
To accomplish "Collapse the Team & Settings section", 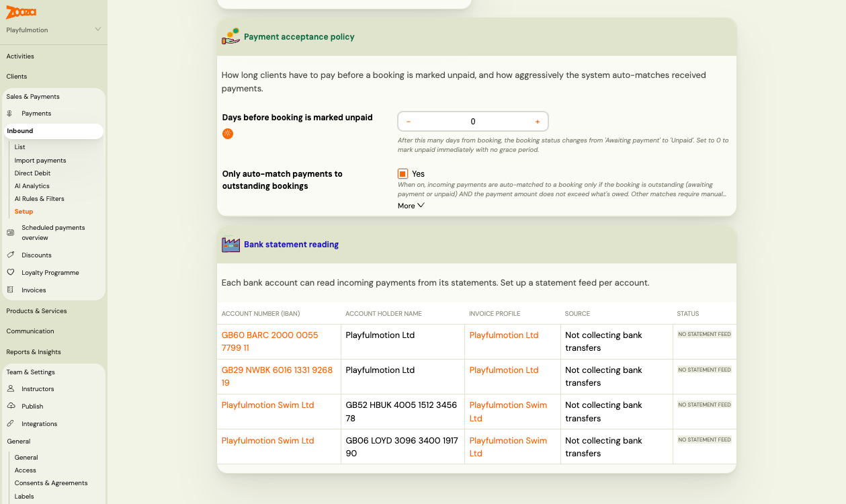I will 31,372.
